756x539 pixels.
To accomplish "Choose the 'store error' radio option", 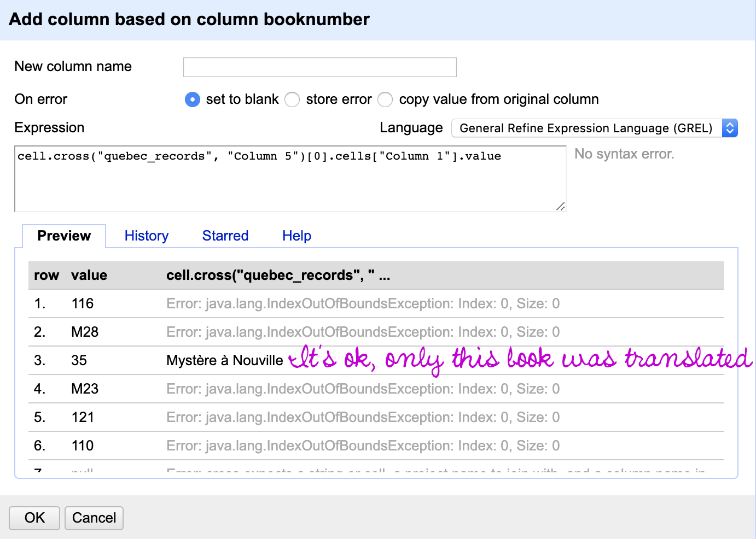I will click(x=292, y=99).
